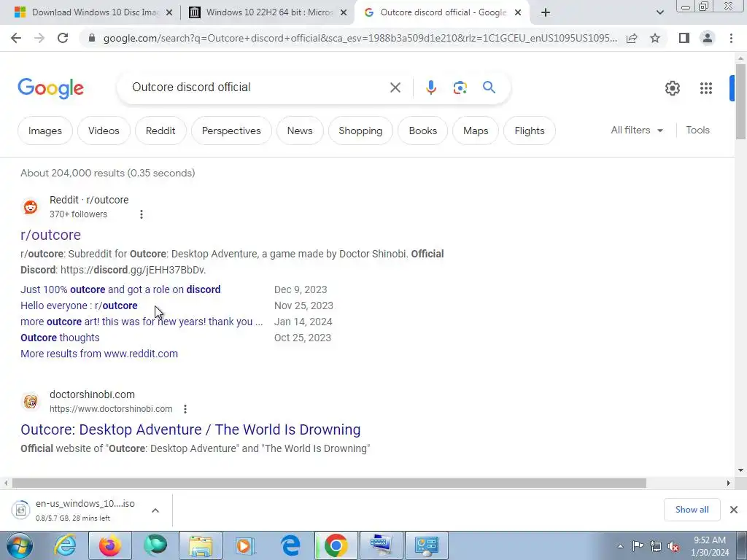
Task: Click the address bar URL
Action: [x=360, y=38]
